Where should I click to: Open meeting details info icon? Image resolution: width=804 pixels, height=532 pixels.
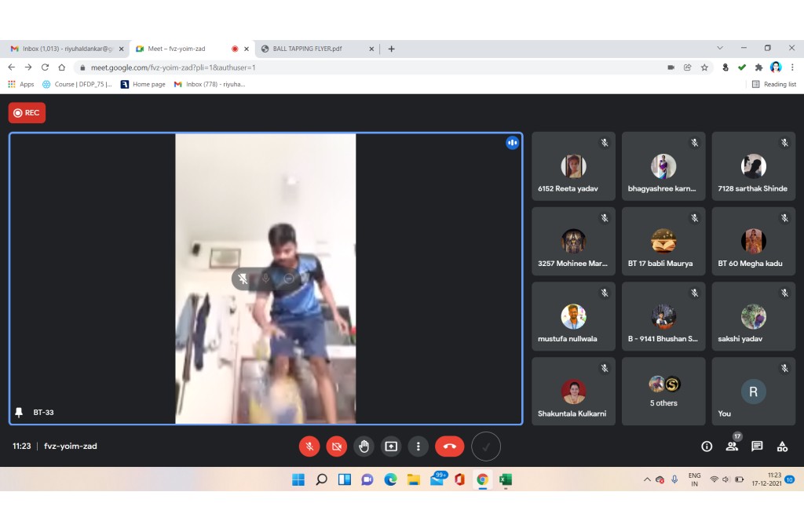pyautogui.click(x=707, y=446)
